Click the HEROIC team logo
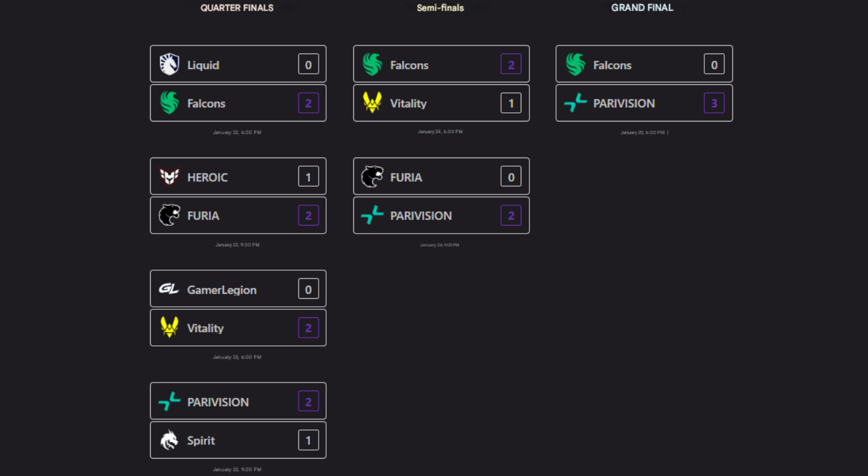 coord(169,177)
